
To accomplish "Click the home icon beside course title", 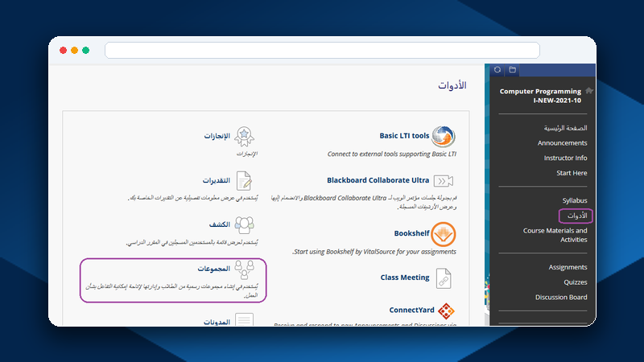I will click(x=589, y=91).
